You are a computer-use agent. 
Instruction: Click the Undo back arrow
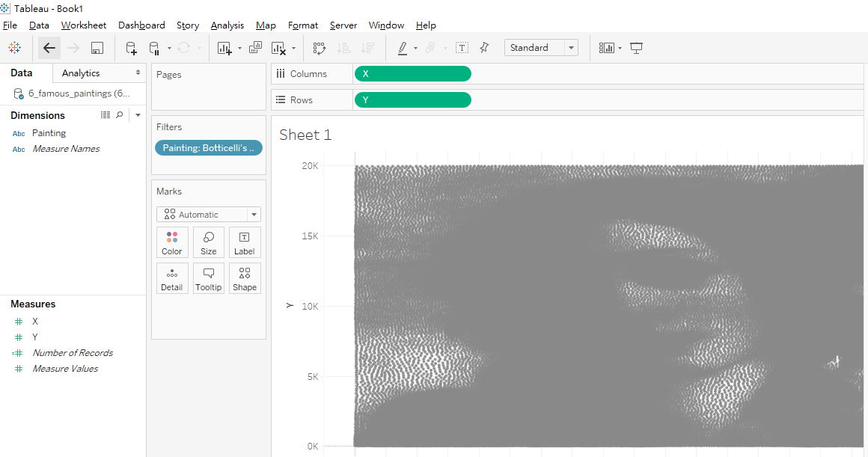(49, 48)
